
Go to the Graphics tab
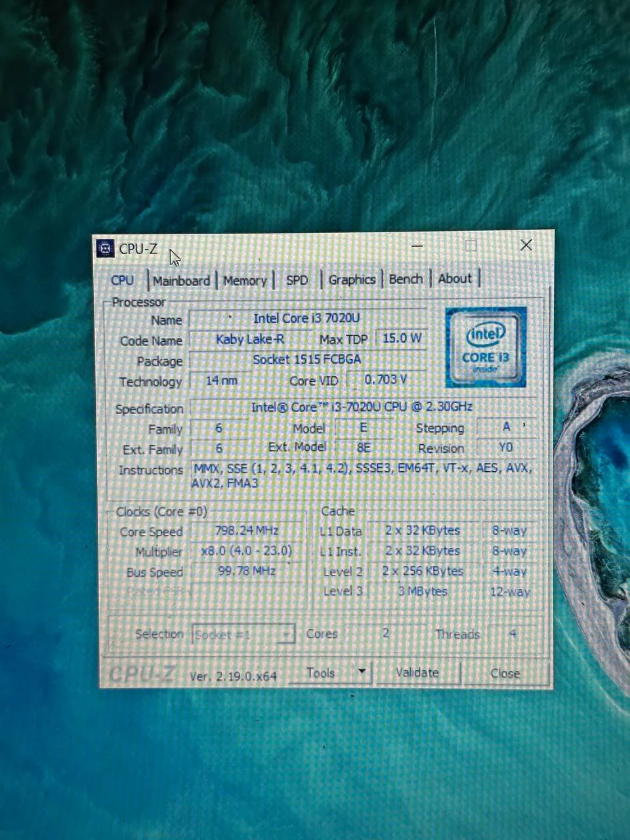point(352,279)
